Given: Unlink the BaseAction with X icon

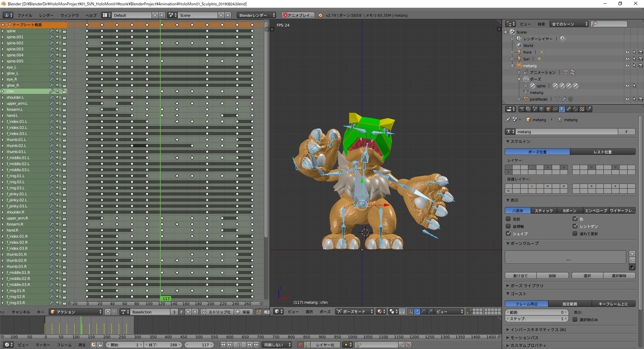Looking at the screenshot, I should click(x=195, y=311).
